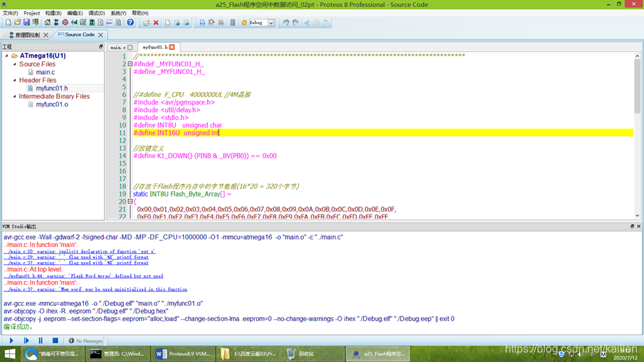Open the 文件(F) menu
The image size is (644, 362).
10,13
